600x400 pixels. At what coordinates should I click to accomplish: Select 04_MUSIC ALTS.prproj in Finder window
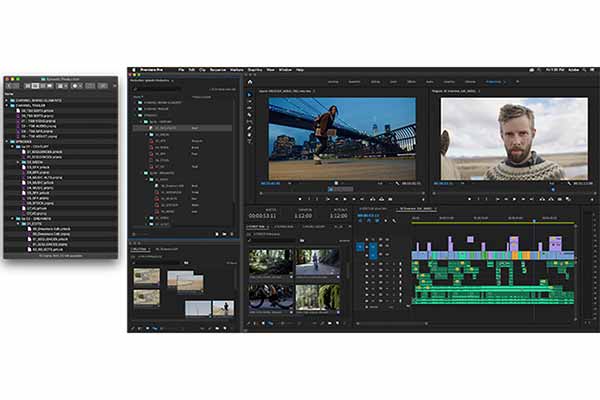click(44, 178)
